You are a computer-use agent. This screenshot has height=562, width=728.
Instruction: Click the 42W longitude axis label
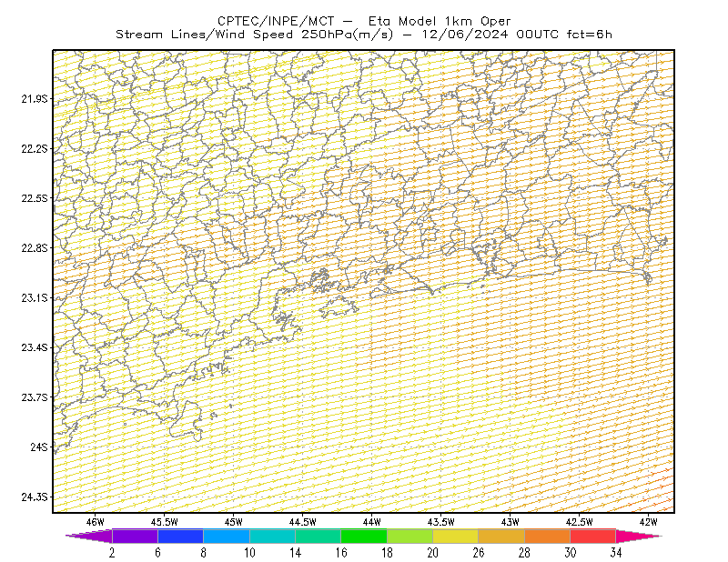click(x=648, y=522)
